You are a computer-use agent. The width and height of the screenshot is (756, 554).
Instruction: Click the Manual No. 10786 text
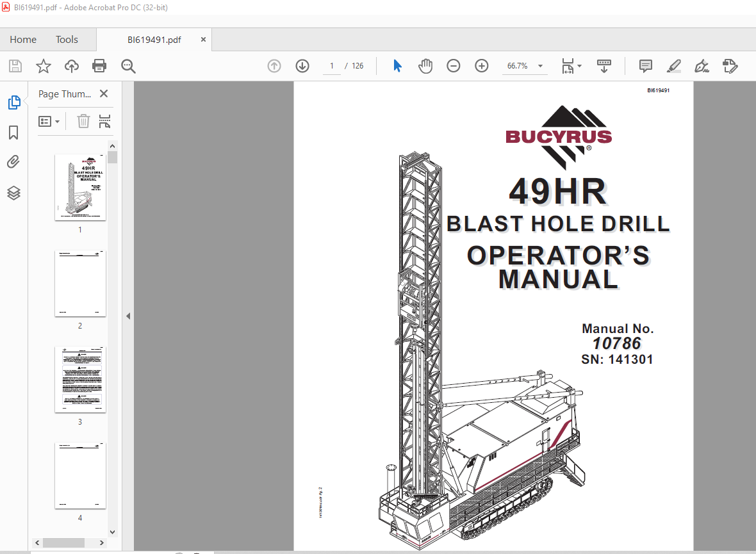point(618,336)
